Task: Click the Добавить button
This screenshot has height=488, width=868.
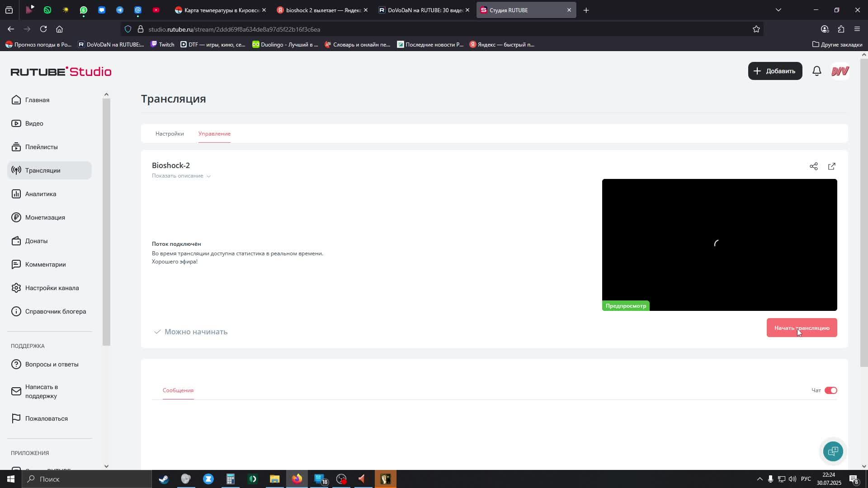Action: click(x=775, y=71)
